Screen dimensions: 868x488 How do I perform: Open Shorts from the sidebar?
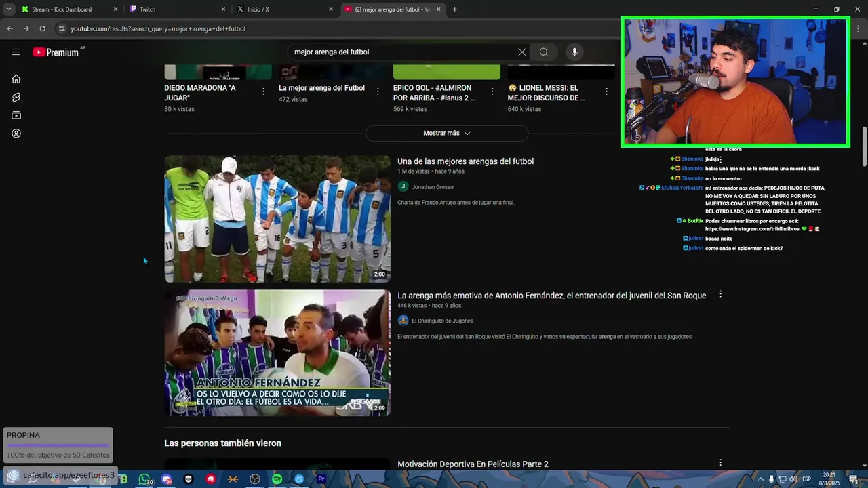point(16,97)
